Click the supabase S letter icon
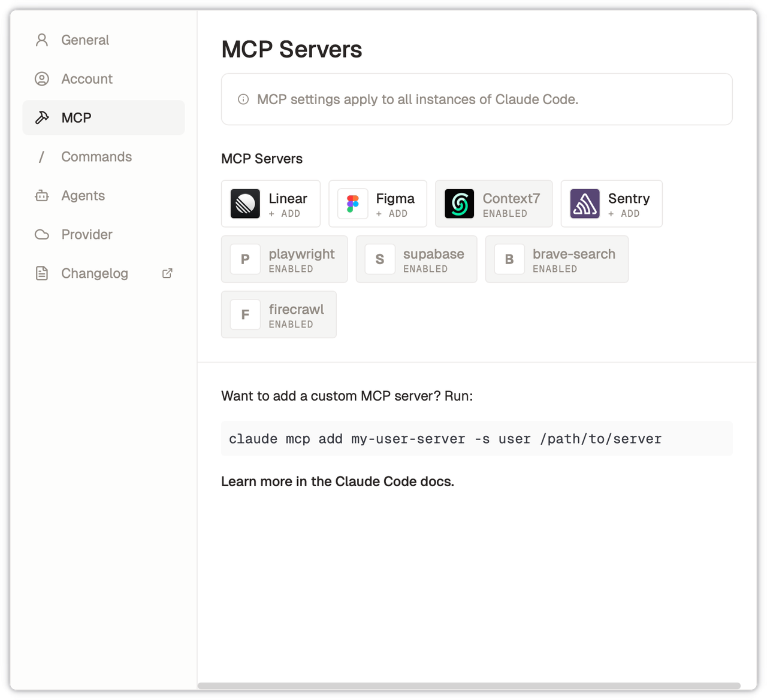Image resolution: width=767 pixels, height=700 pixels. (379, 259)
